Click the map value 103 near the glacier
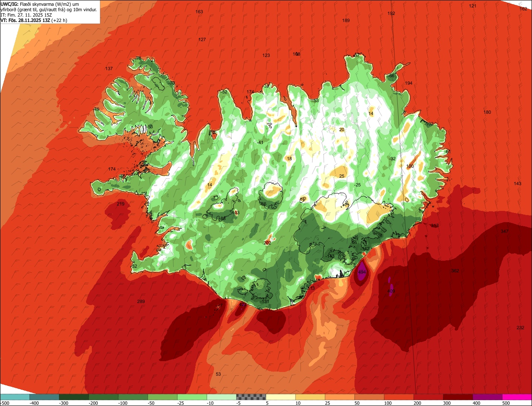The width and height of the screenshot is (532, 406). coord(236,213)
